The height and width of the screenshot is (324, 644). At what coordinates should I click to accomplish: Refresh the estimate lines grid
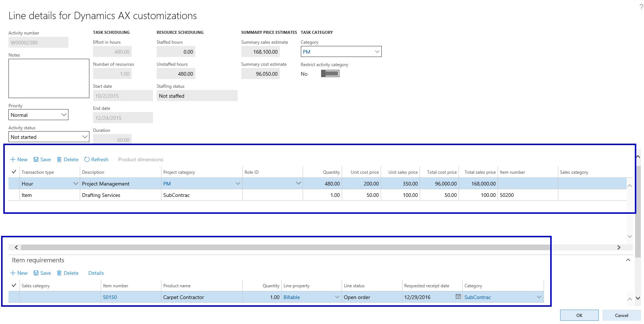[x=96, y=159]
